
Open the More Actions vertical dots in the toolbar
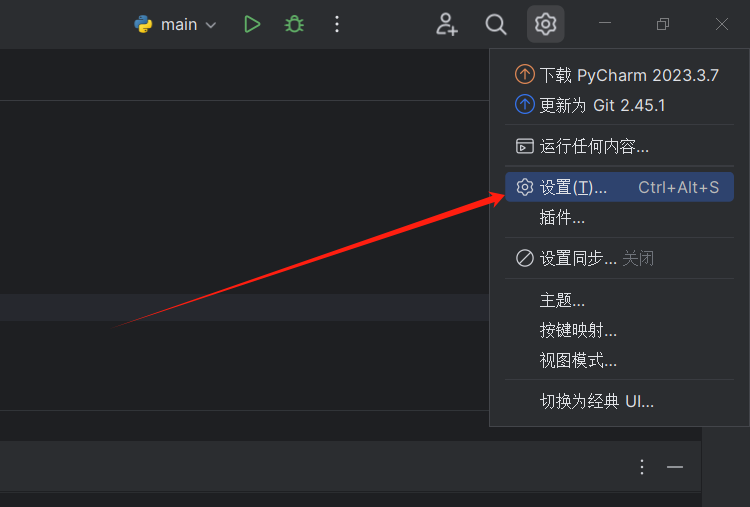click(x=337, y=24)
